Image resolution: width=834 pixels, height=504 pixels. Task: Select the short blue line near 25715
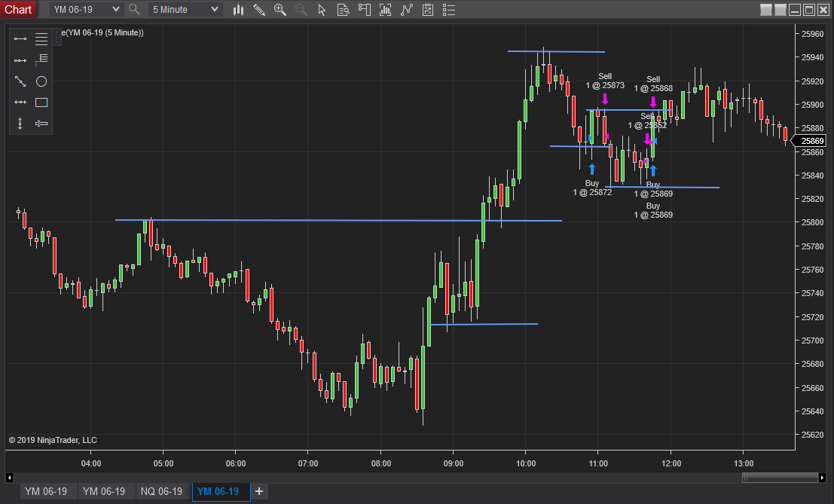484,324
